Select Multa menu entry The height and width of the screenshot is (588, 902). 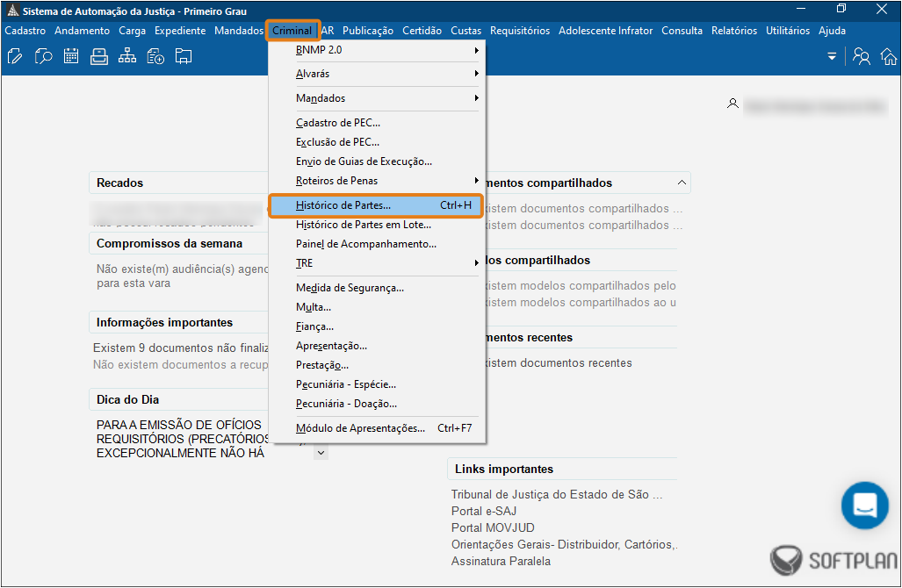point(377,307)
